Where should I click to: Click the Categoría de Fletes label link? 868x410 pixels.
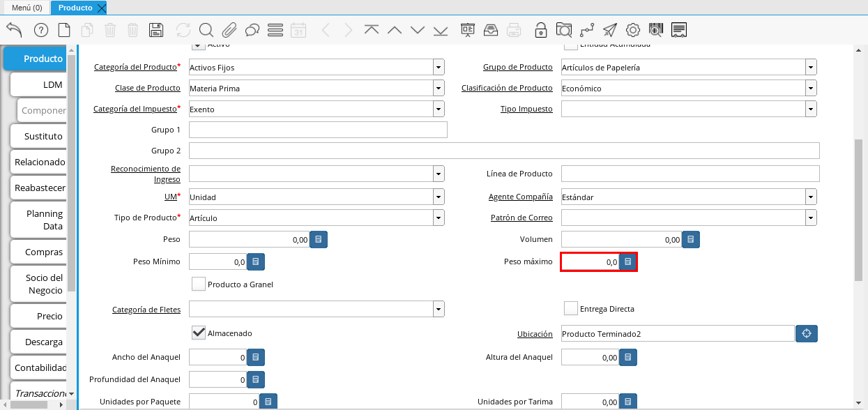click(x=146, y=309)
